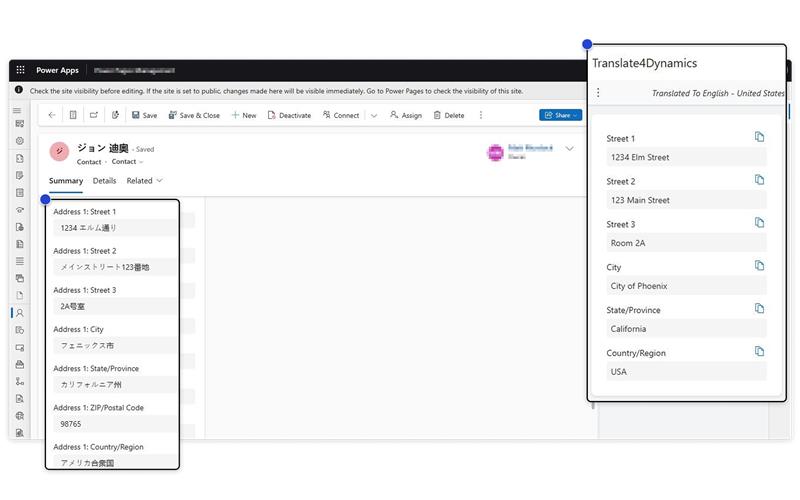Viewport: 800px width, 500px height.
Task: Switch to the Summary tab
Action: tap(66, 181)
